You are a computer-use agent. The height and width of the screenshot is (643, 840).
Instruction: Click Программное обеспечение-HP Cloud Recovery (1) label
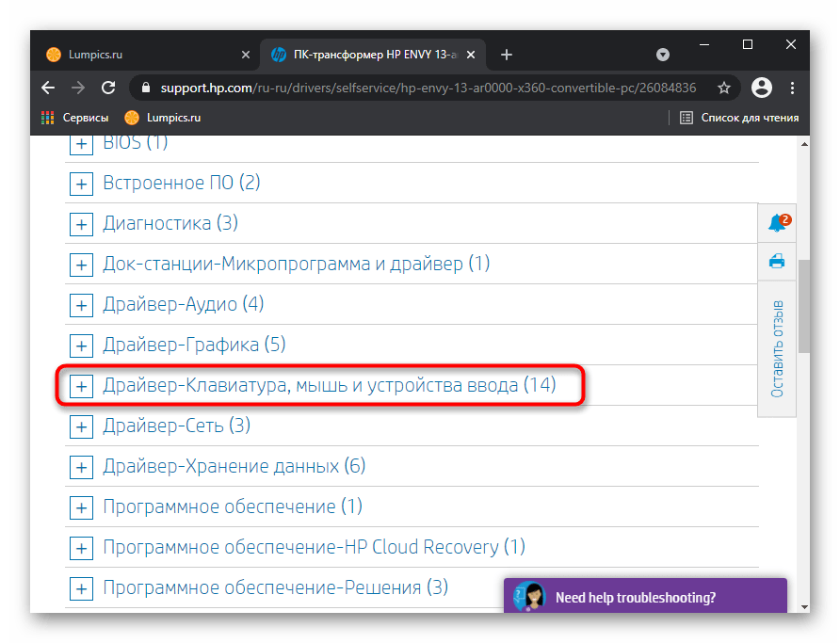tap(314, 547)
